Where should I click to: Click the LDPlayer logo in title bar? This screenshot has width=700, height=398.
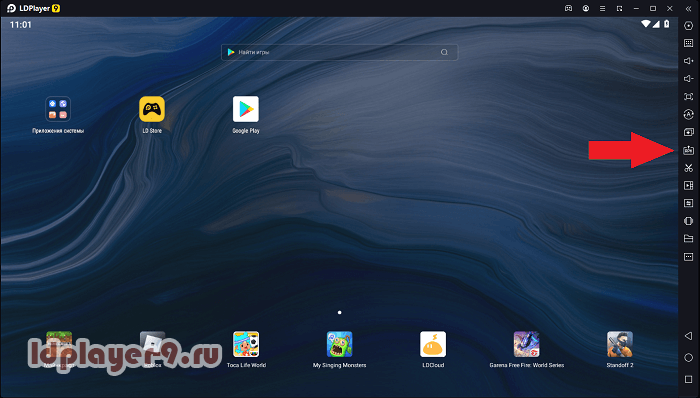coord(33,8)
